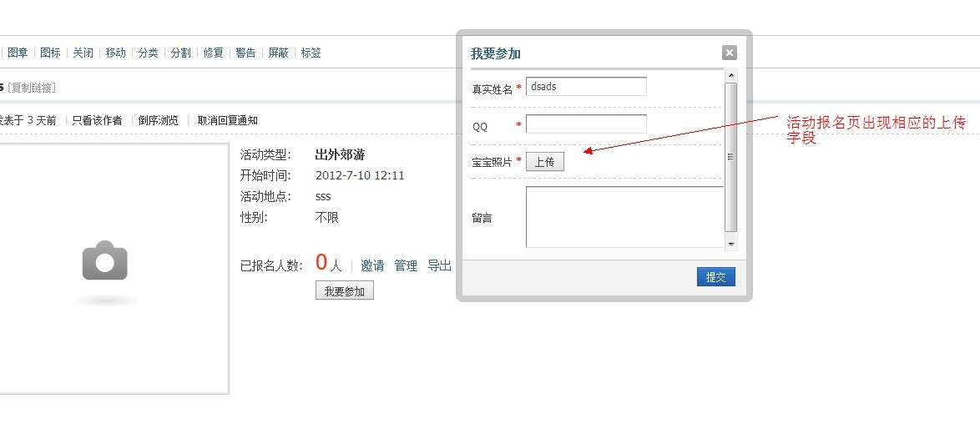Click 倒序浏览 link

158,120
